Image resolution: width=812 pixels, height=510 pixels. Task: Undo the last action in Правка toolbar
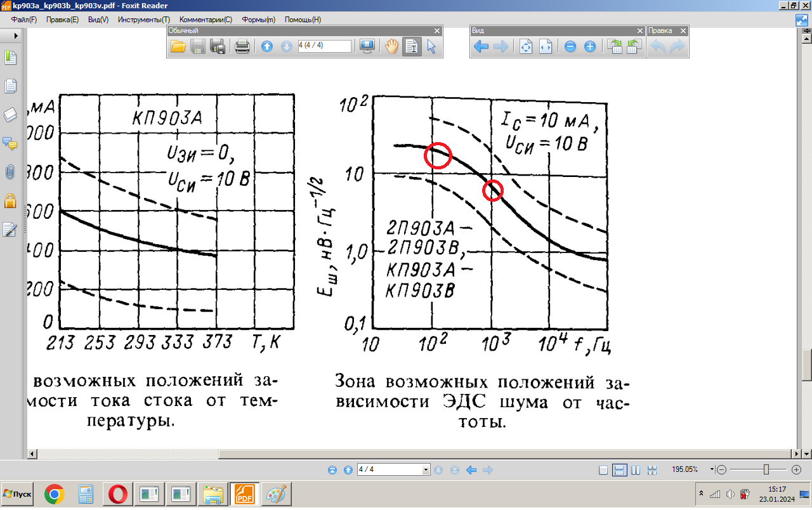click(658, 46)
